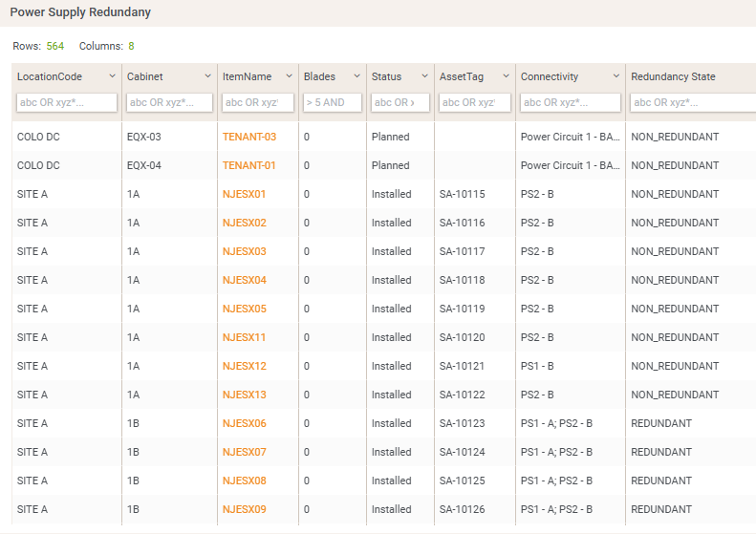
Task: Click the SA-10123 asset tag cell
Action: [462, 423]
